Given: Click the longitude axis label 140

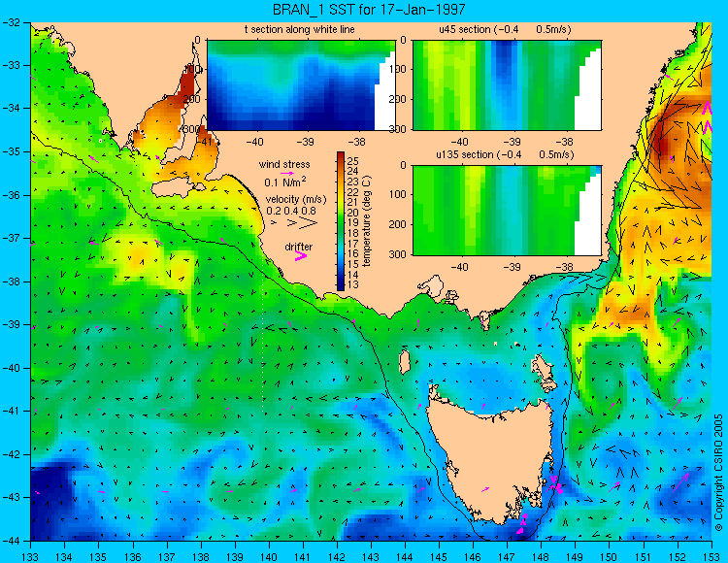Looking at the screenshot, I should (268, 557).
